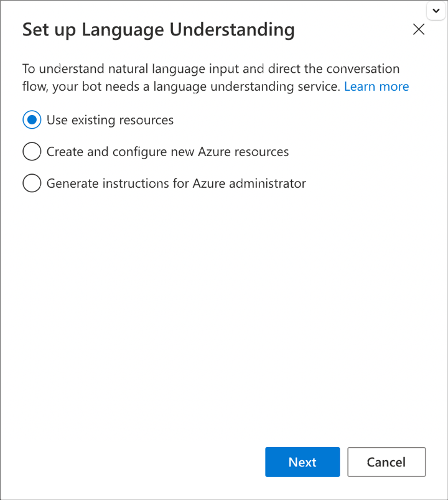This screenshot has width=448, height=500.
Task: Pick Generate instructions for Azure administrator radio
Action: [32, 183]
